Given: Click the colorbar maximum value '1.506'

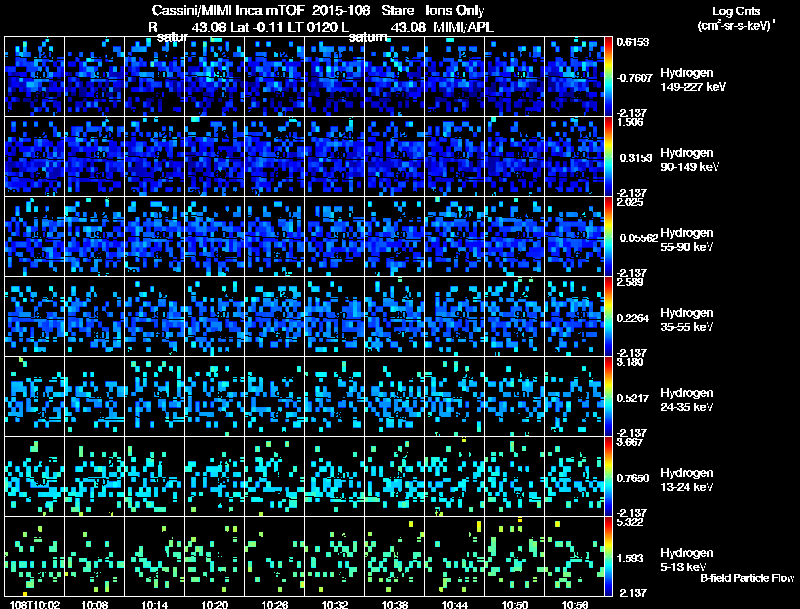Looking at the screenshot, I should click(x=630, y=122).
